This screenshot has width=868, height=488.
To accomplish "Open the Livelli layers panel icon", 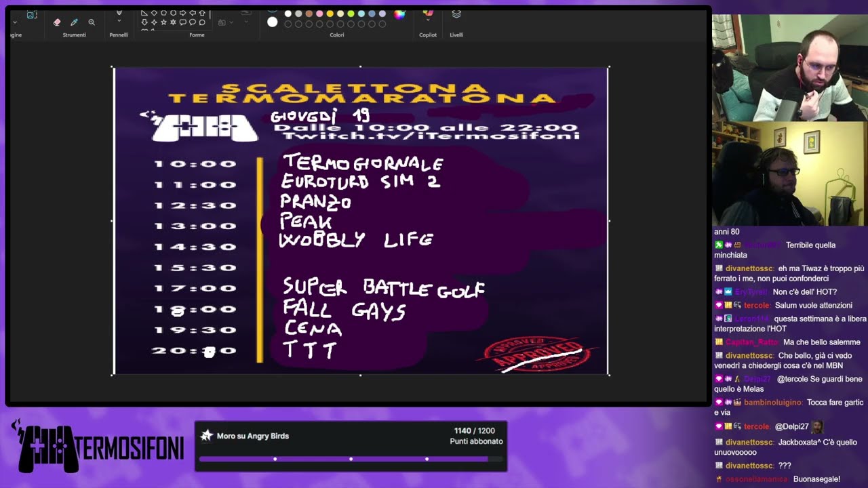I will (x=456, y=14).
